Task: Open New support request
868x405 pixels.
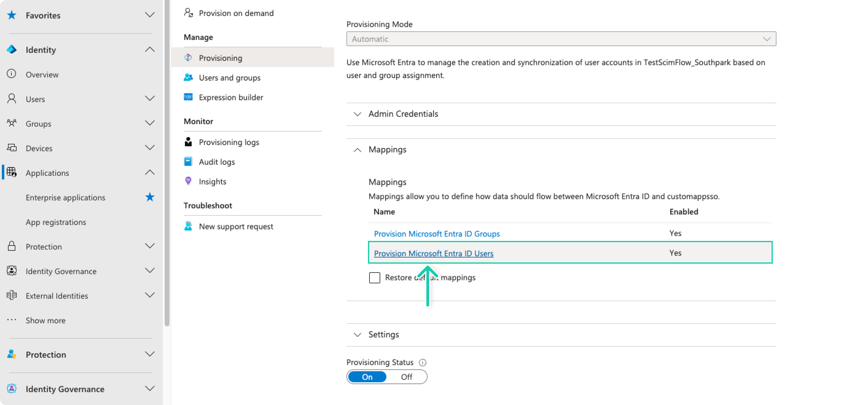Action: pos(236,226)
